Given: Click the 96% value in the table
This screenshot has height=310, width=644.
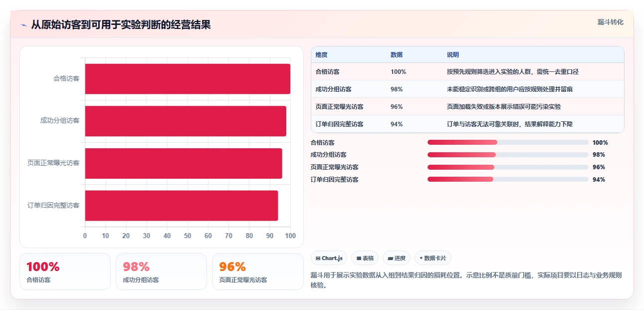Looking at the screenshot, I should (397, 107).
